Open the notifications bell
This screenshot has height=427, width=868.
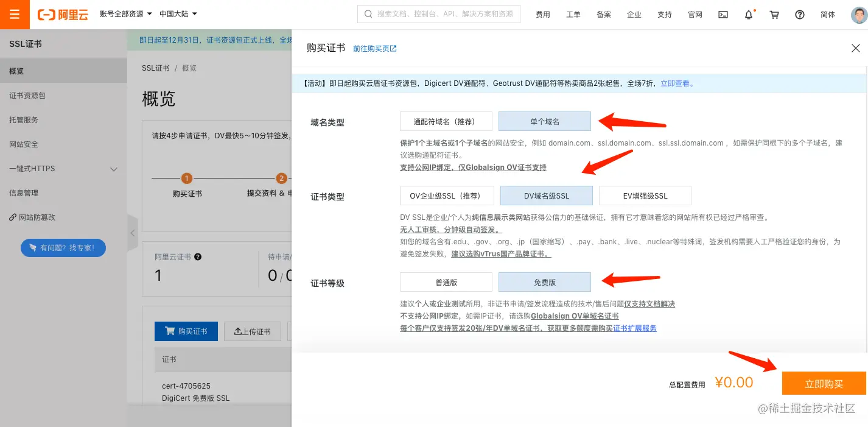click(x=749, y=15)
